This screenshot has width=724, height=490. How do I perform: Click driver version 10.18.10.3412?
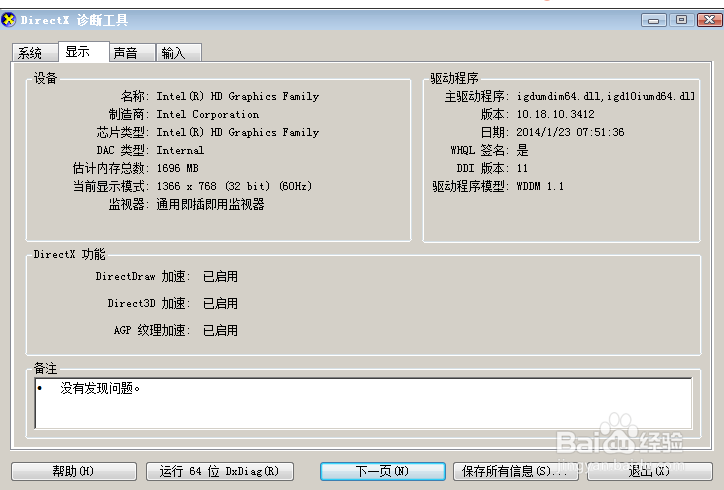coord(555,114)
